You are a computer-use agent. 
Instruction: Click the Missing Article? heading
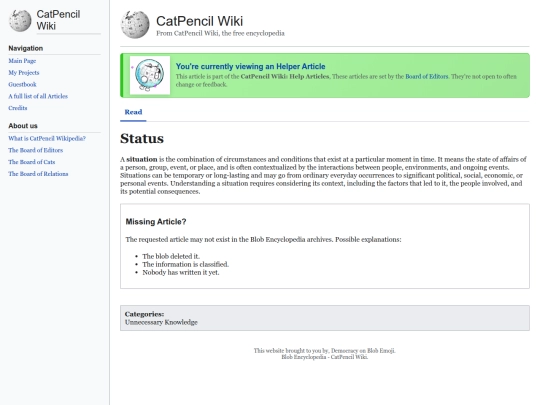click(x=156, y=222)
